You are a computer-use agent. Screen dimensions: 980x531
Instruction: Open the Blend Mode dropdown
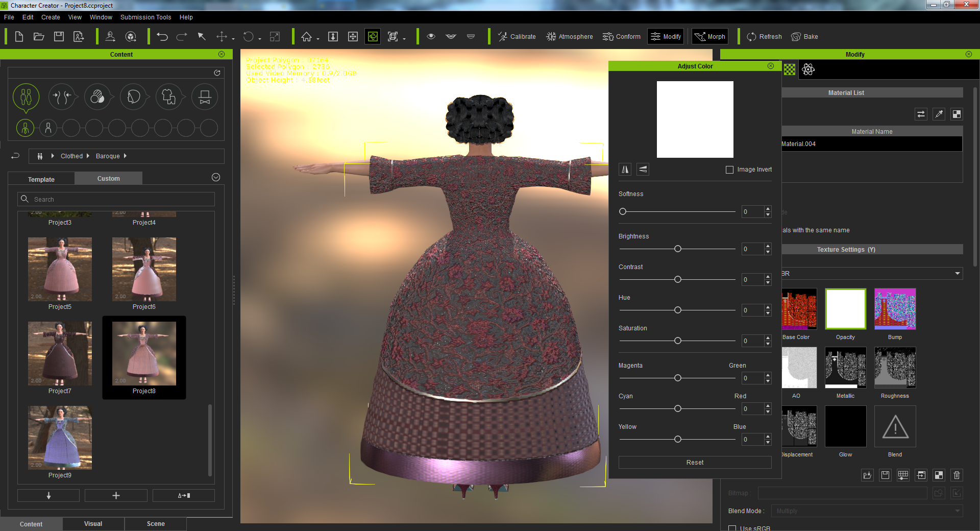point(868,511)
